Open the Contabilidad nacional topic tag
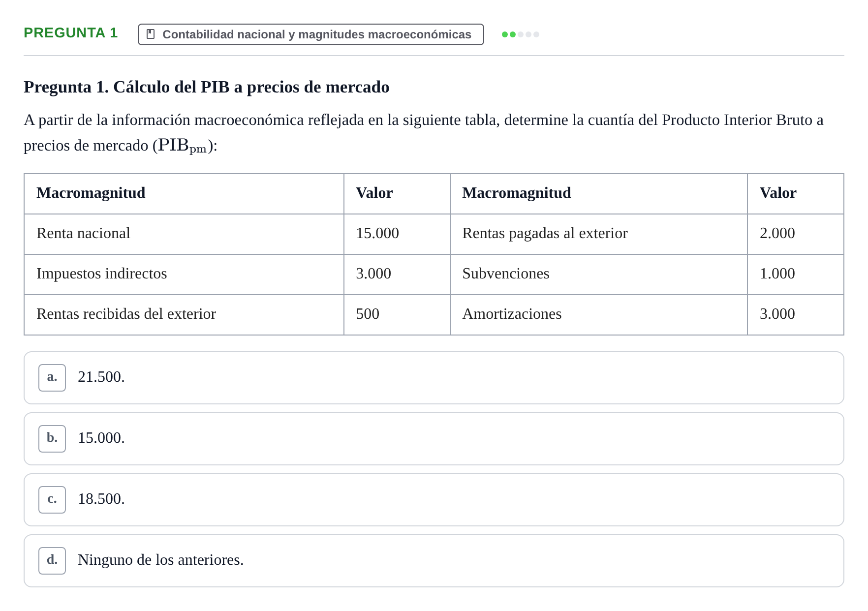868x611 pixels. click(x=310, y=34)
